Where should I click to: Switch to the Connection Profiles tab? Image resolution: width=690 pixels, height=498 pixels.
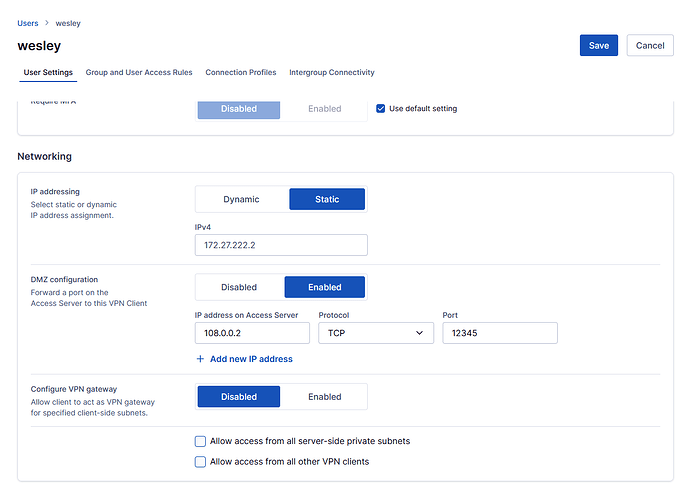[x=241, y=73]
